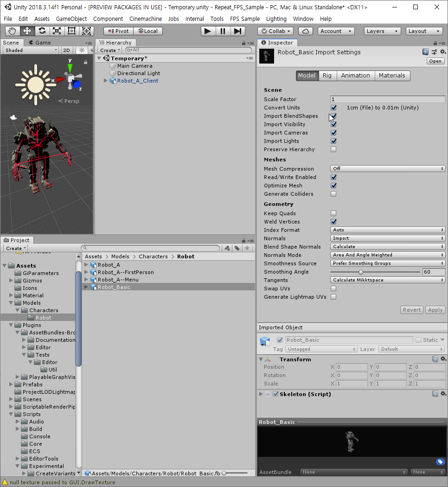The height and width of the screenshot is (487, 448).
Task: Enable Preserve Hierarchy checkbox
Action: coord(333,149)
